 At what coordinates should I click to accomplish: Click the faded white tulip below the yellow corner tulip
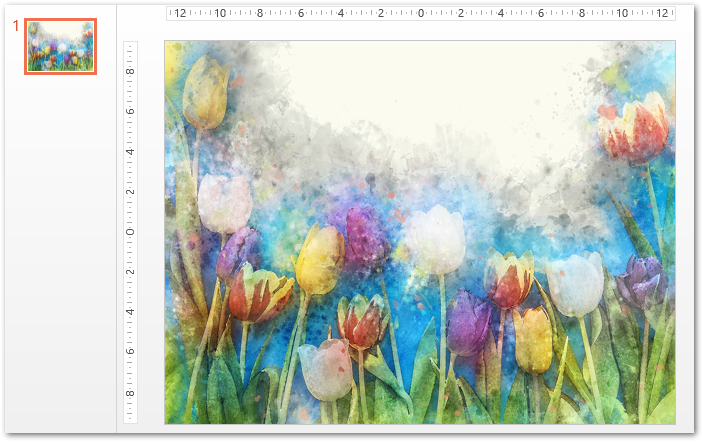click(223, 203)
